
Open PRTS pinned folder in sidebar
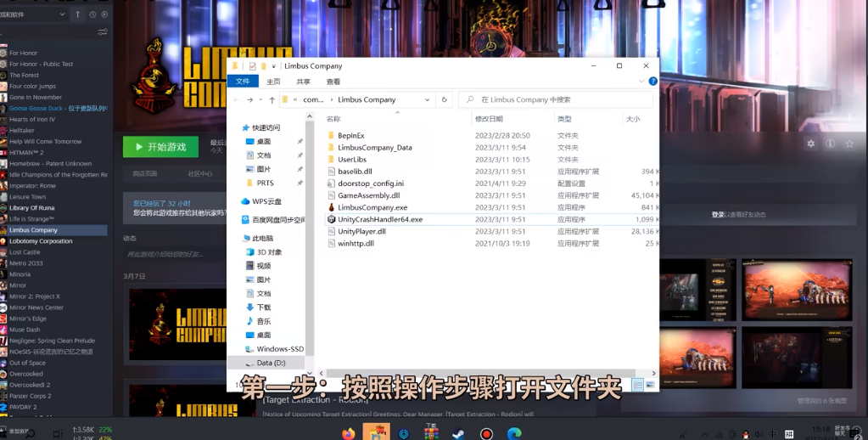tap(266, 183)
